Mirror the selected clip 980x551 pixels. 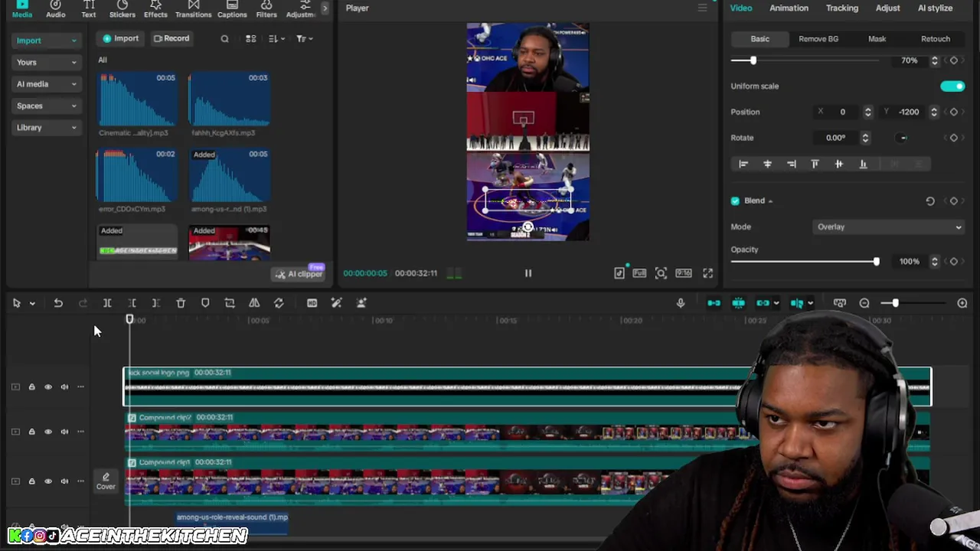click(254, 303)
